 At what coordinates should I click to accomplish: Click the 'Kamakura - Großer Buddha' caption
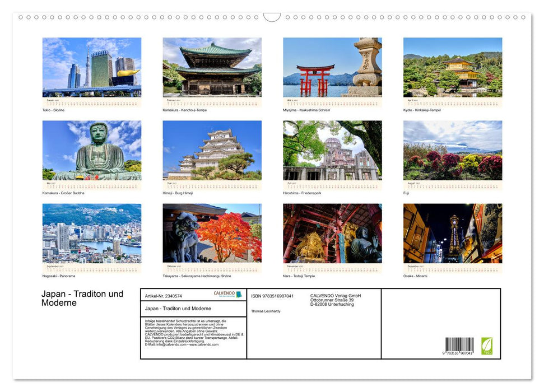(x=63, y=193)
